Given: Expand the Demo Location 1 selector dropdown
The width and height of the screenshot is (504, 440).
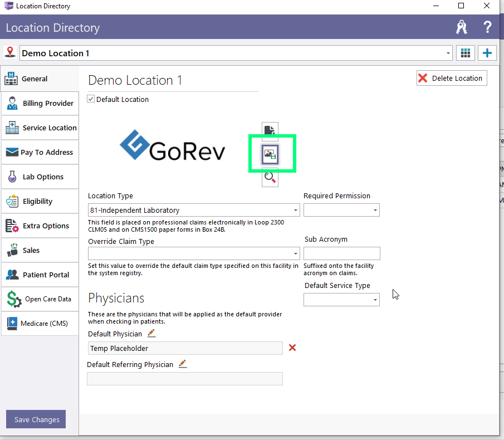Looking at the screenshot, I should pos(448,53).
